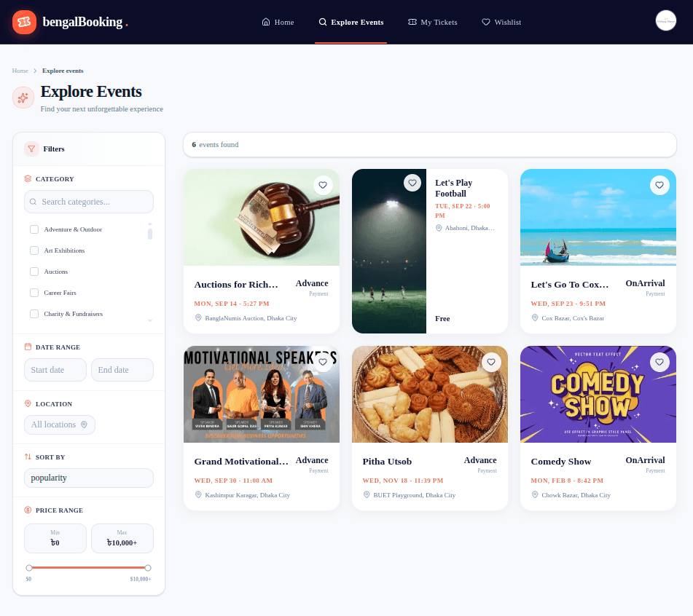The width and height of the screenshot is (693, 616).
Task: Open the All locations dropdown
Action: coord(60,425)
